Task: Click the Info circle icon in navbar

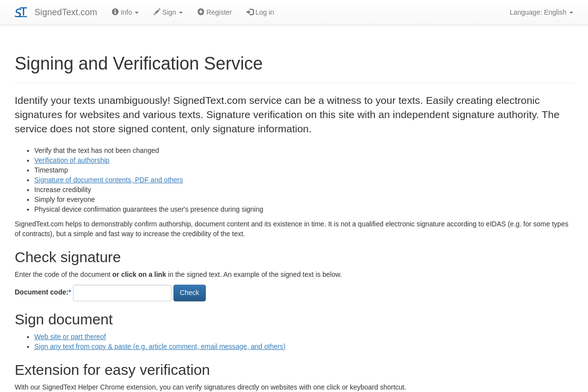Action: 115,12
